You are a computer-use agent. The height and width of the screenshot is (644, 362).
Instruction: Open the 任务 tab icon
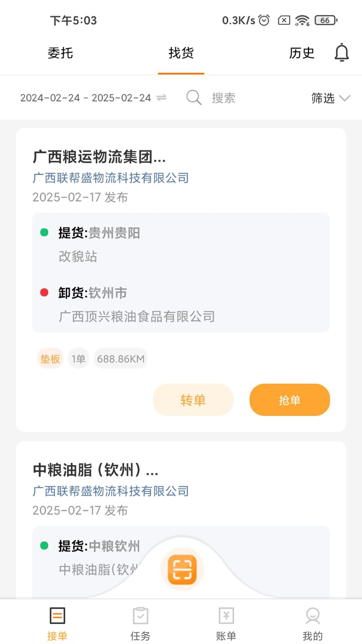tap(140, 616)
